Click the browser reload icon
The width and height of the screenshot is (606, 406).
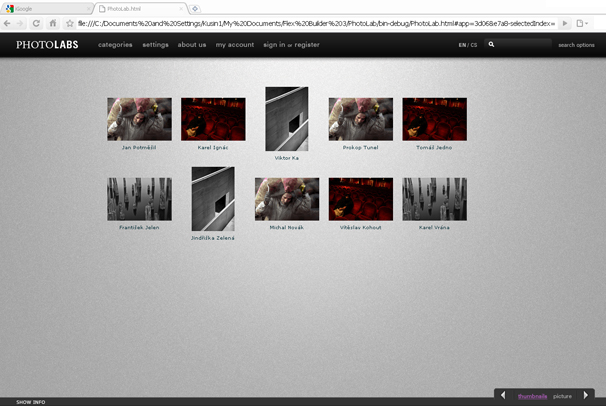pos(37,23)
